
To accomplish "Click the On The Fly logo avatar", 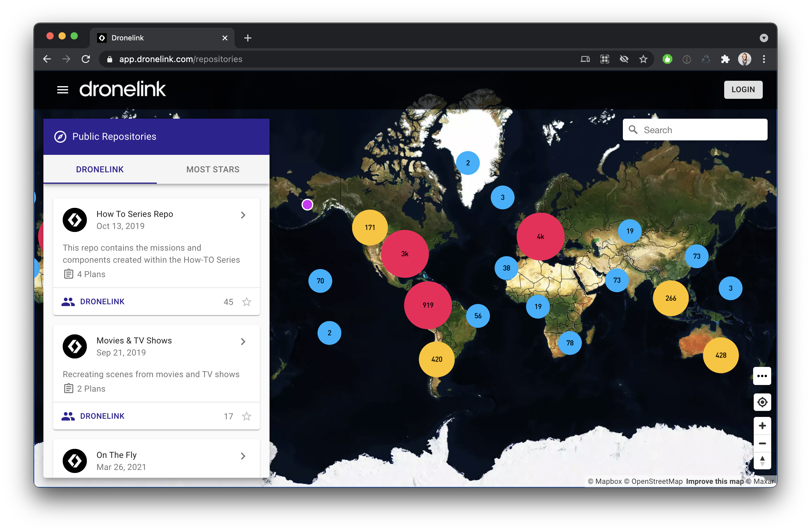I will click(75, 461).
